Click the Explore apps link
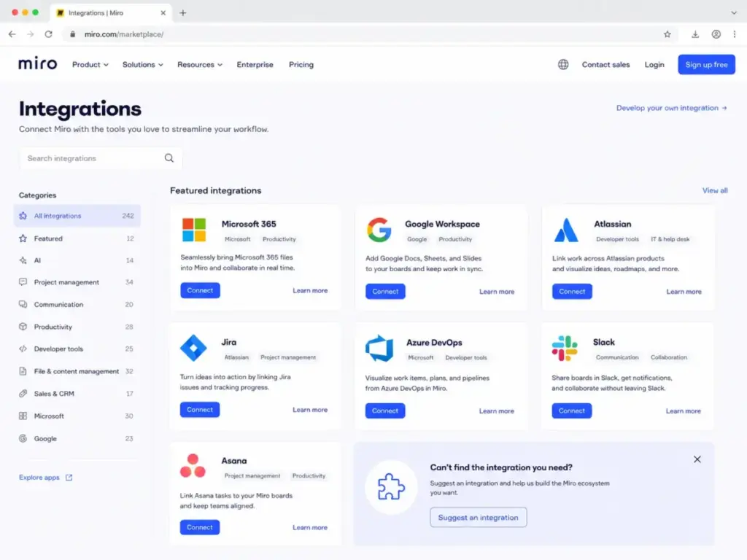The image size is (747, 560). click(39, 478)
